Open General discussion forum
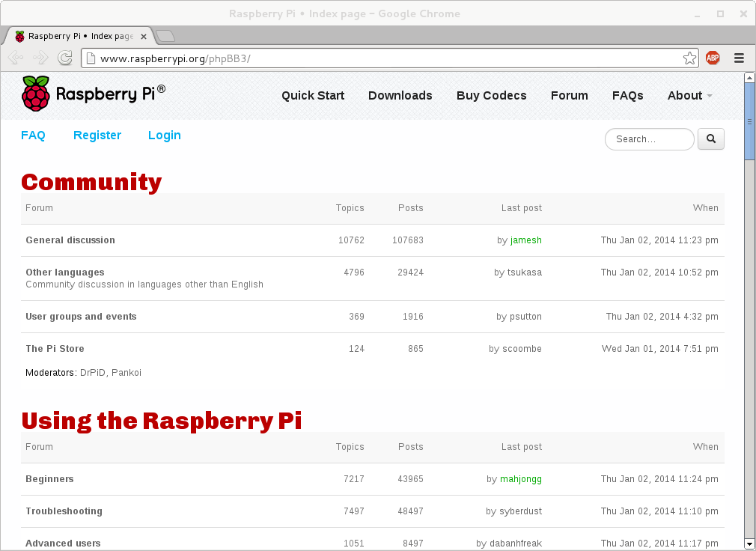This screenshot has width=756, height=551. 70,240
